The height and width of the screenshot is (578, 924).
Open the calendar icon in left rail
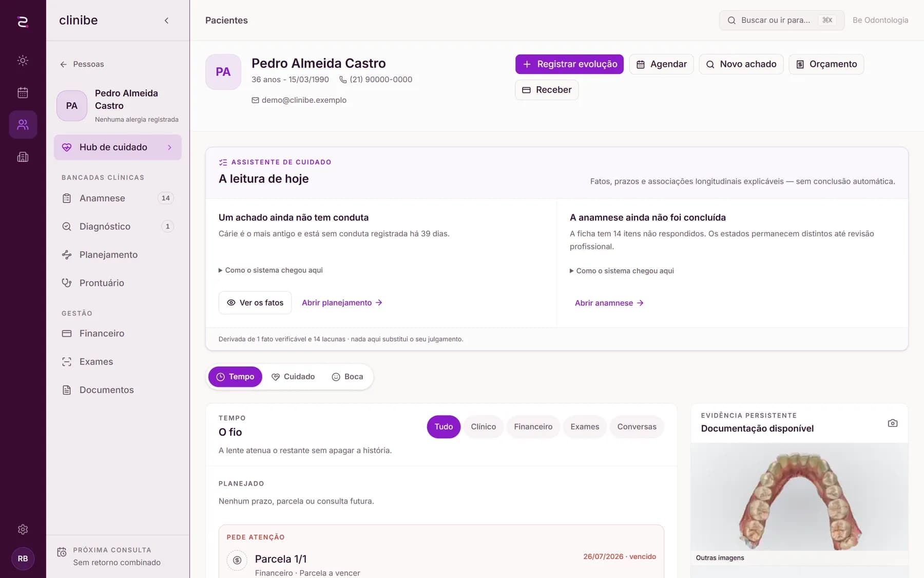(x=23, y=92)
